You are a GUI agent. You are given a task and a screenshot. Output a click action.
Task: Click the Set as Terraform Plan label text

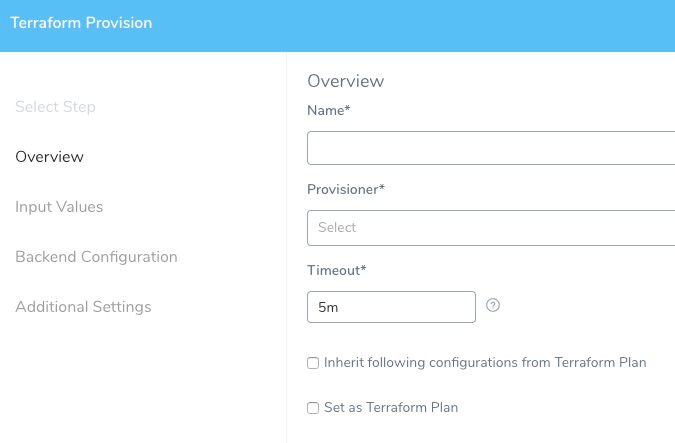point(391,407)
